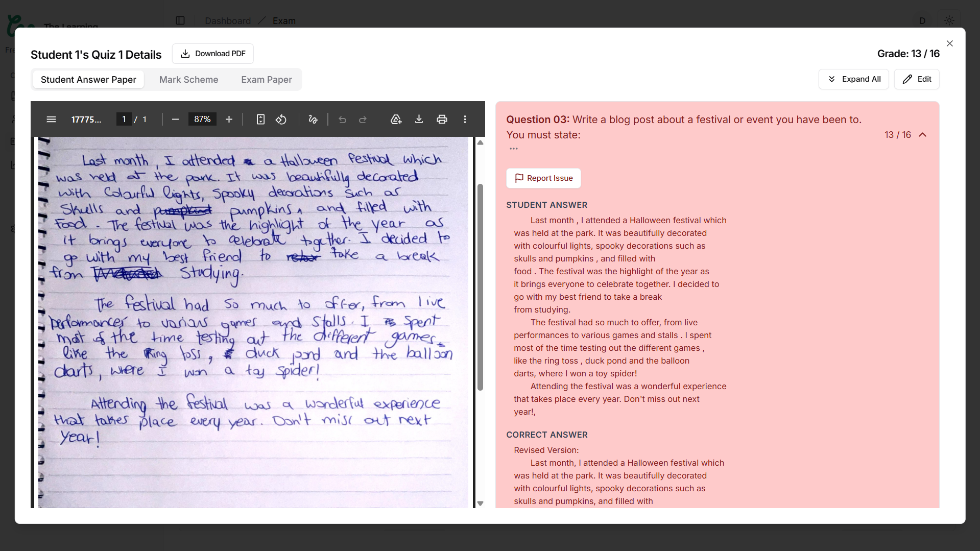Rotate the document counterclockwise
Viewport: 980px width, 551px height.
(x=281, y=119)
